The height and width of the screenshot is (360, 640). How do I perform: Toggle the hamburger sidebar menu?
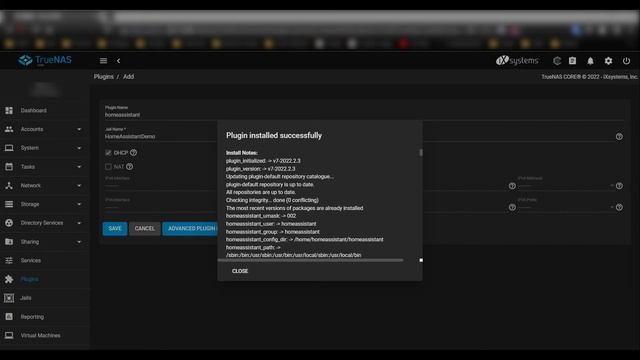coord(103,61)
